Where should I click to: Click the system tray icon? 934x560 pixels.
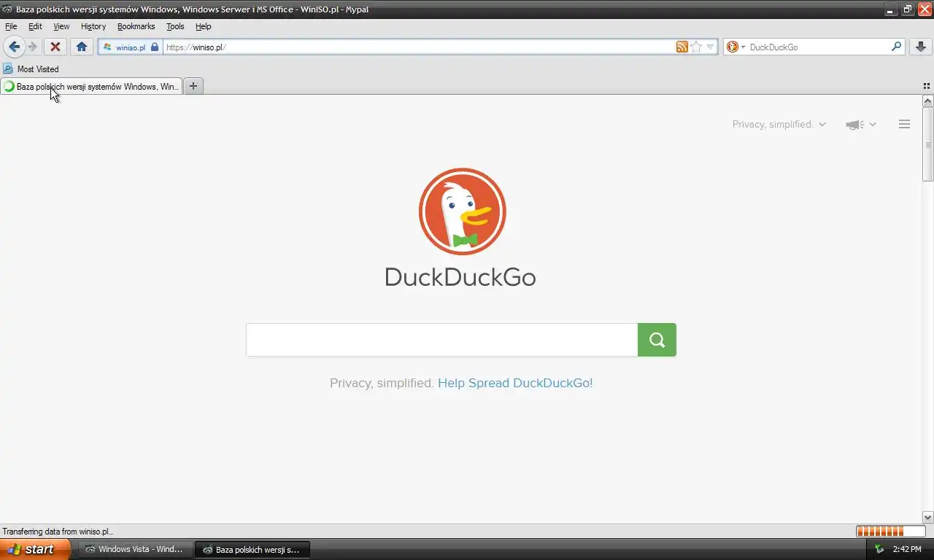pos(879,549)
